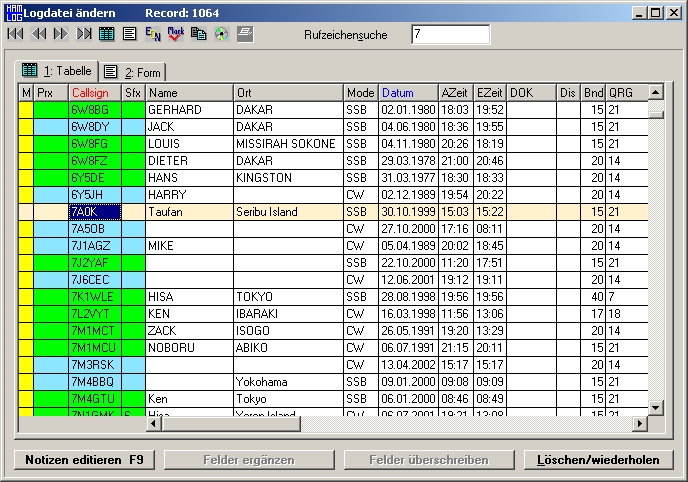Click the form view toolbar icon

coord(129,34)
